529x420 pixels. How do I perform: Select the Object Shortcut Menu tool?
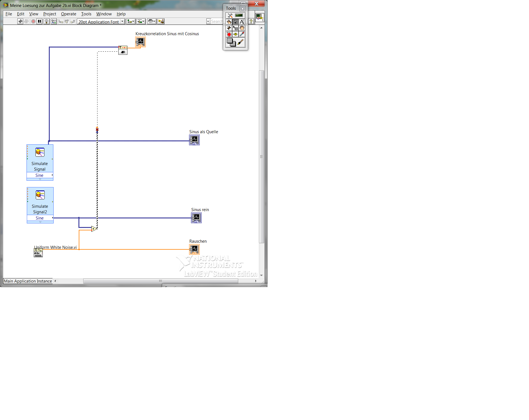[235, 28]
